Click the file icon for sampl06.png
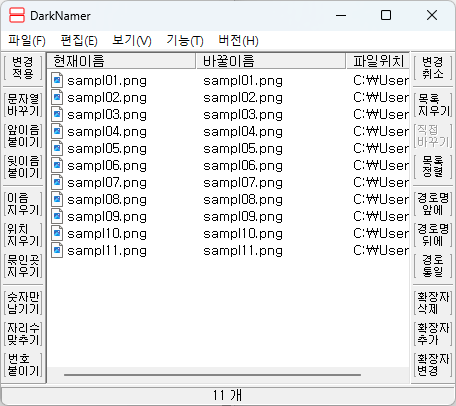 (x=57, y=166)
